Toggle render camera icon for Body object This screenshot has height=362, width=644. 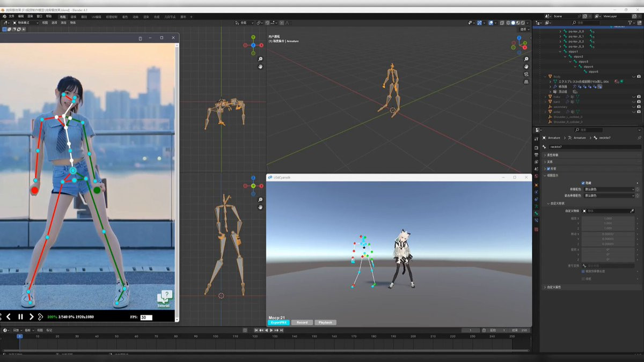pos(639,77)
